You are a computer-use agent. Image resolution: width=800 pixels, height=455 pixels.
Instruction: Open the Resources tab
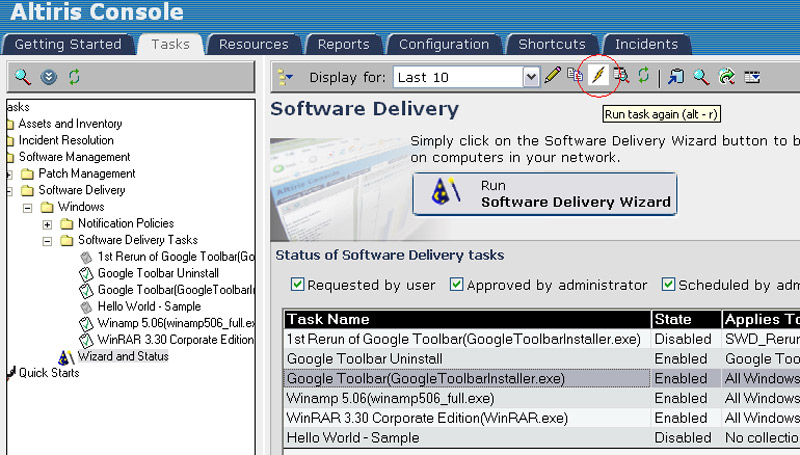[x=254, y=44]
